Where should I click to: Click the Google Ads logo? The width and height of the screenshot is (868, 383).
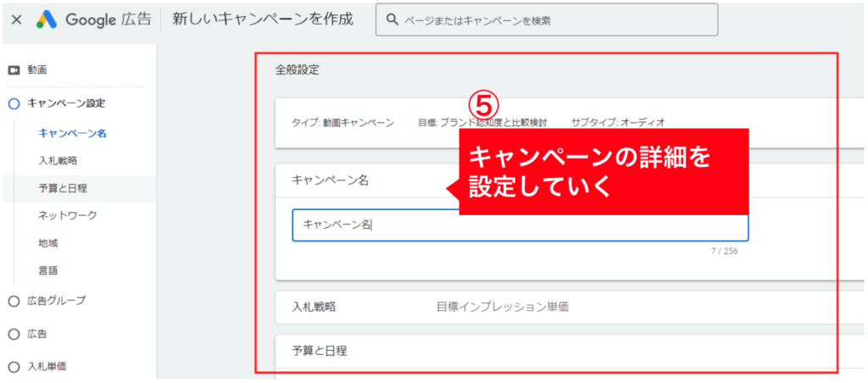click(x=45, y=19)
